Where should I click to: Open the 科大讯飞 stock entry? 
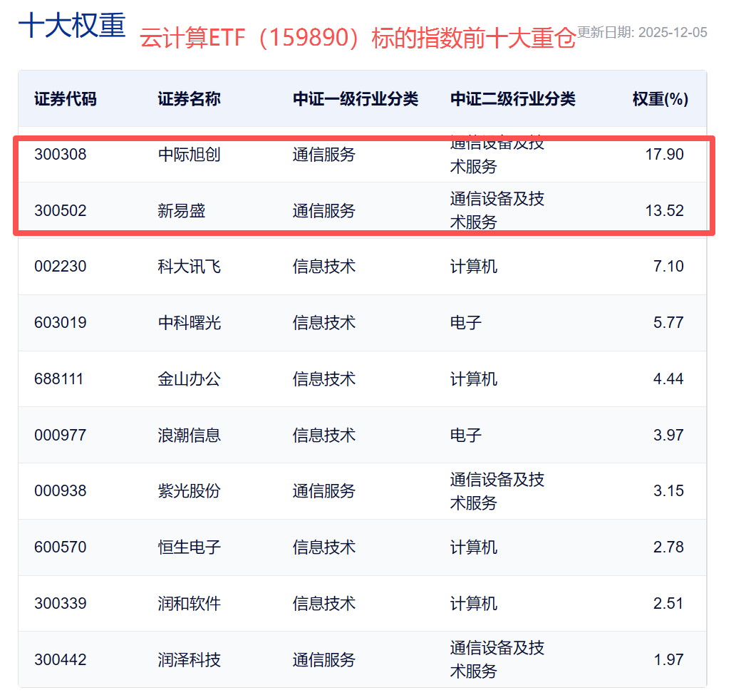click(x=189, y=267)
